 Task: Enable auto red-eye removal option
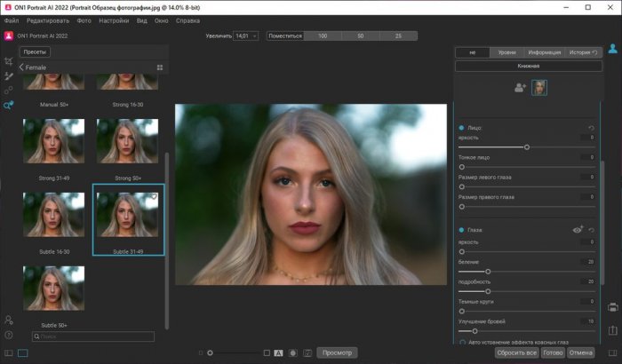462,343
